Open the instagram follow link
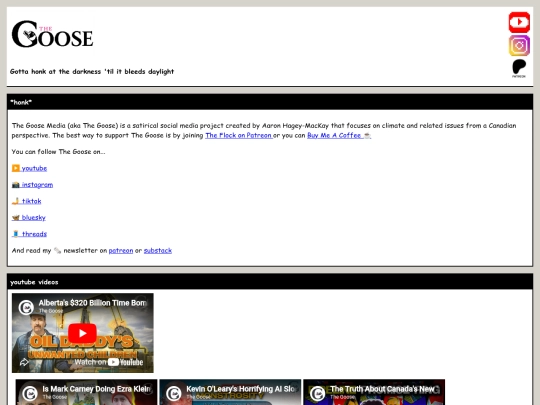Screen dimensions: 540x405 (x=32, y=185)
